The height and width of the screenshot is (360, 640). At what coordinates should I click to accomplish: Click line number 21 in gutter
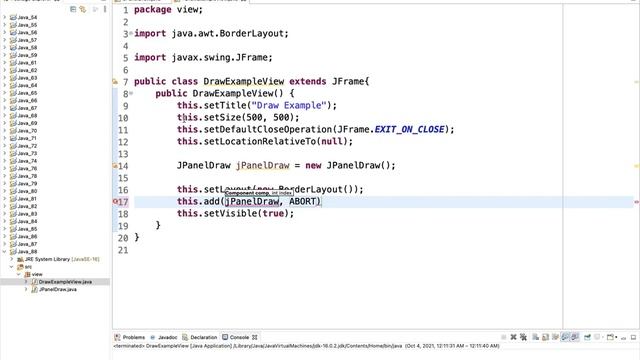pos(123,250)
